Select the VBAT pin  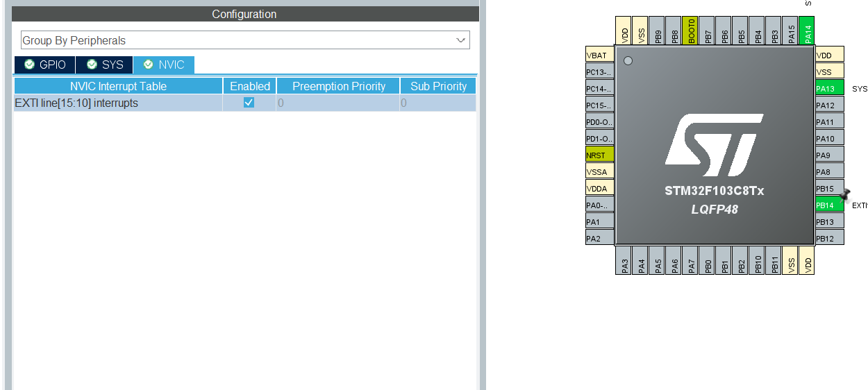pos(600,55)
